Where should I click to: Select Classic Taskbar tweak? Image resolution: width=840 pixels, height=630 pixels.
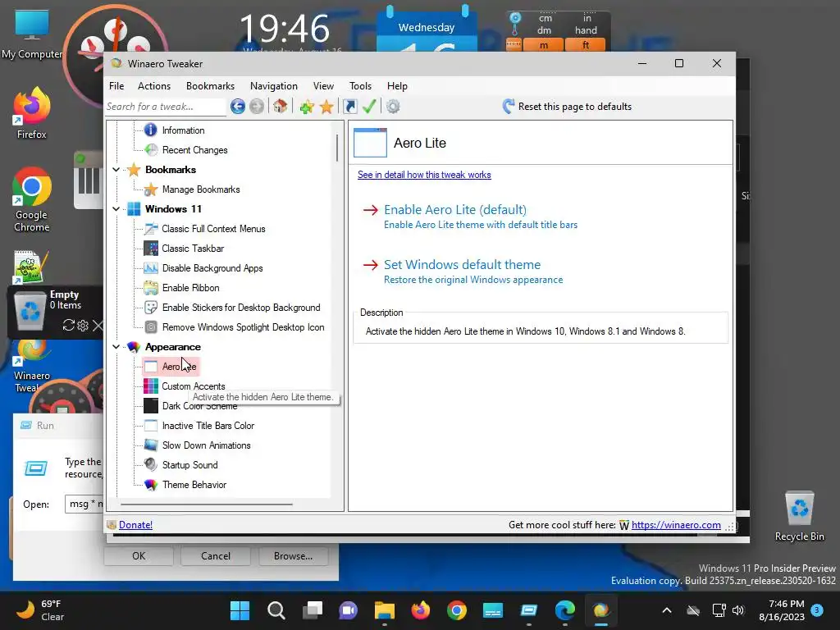[x=193, y=249]
